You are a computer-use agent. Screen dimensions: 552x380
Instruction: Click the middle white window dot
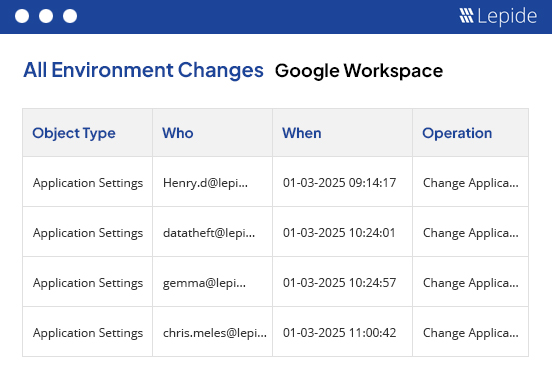46,16
